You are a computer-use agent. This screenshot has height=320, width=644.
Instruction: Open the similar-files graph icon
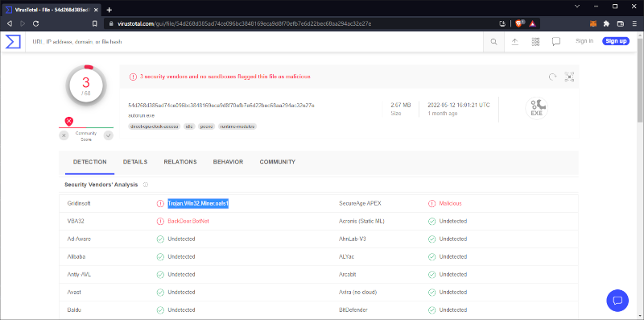click(x=569, y=77)
